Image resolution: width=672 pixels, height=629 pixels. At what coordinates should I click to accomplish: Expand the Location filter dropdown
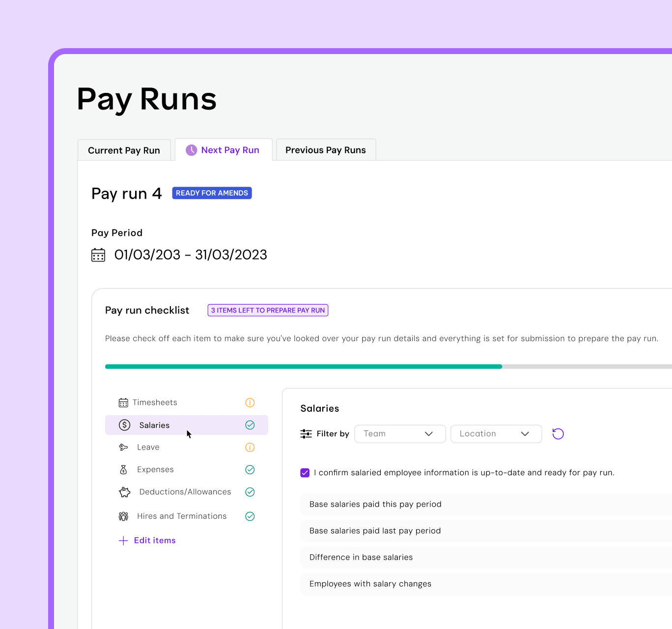(x=496, y=433)
